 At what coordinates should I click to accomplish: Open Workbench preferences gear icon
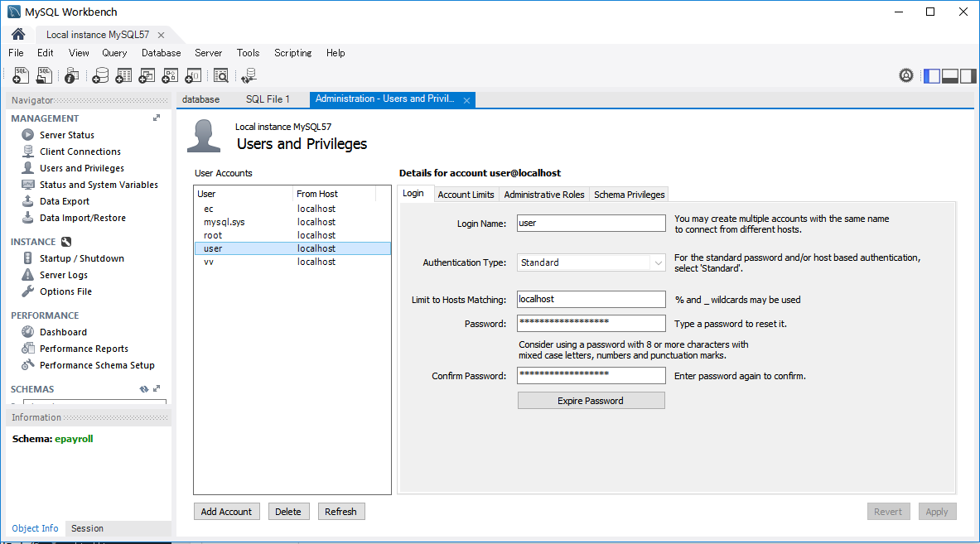click(x=906, y=75)
